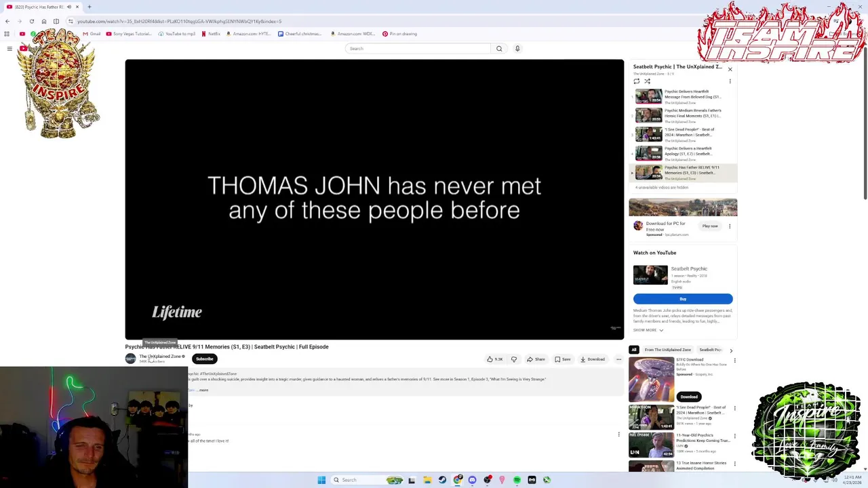Share the video

click(536, 359)
